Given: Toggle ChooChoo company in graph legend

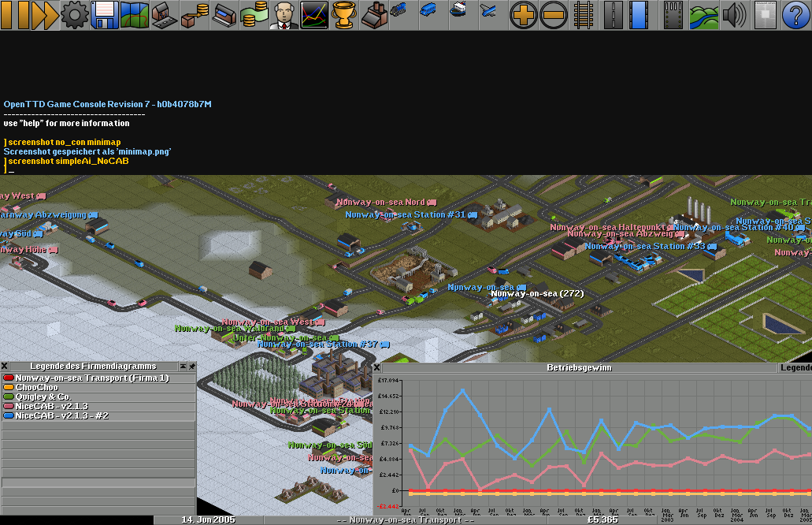Looking at the screenshot, I should pos(98,387).
